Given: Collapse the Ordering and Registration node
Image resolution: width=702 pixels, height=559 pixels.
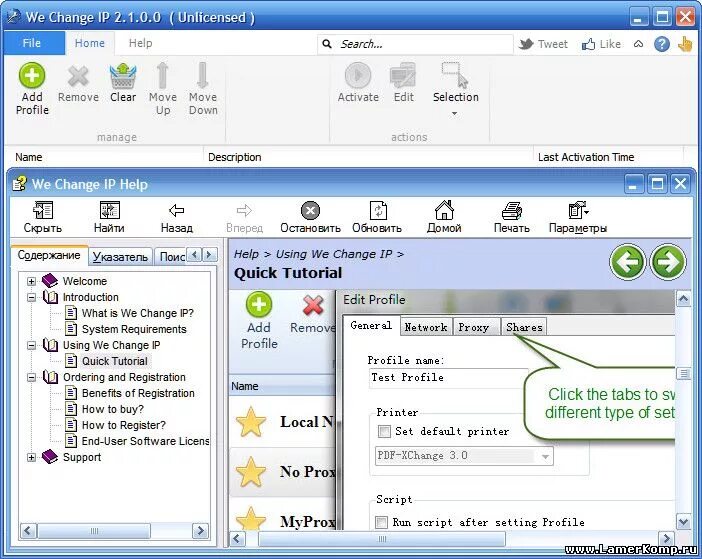Looking at the screenshot, I should tap(31, 377).
